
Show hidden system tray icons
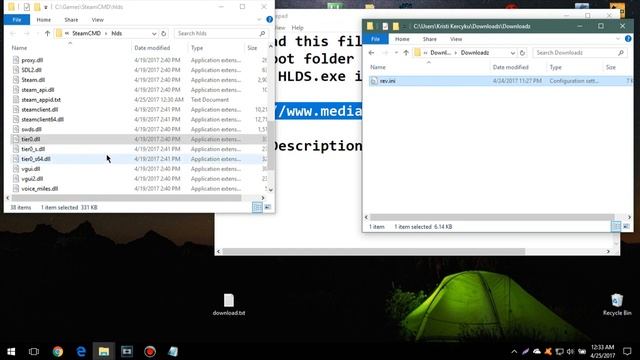pos(514,351)
